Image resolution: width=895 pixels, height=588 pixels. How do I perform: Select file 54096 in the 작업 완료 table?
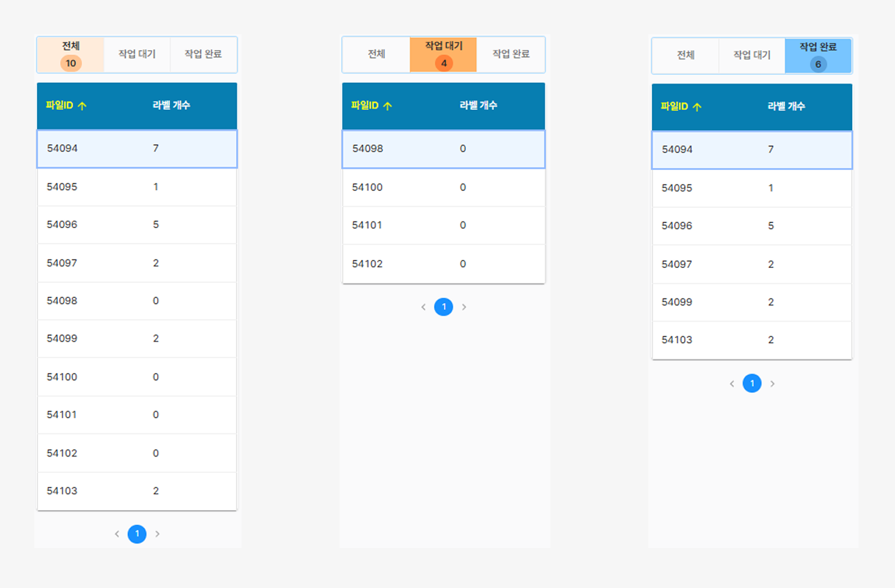(x=752, y=226)
